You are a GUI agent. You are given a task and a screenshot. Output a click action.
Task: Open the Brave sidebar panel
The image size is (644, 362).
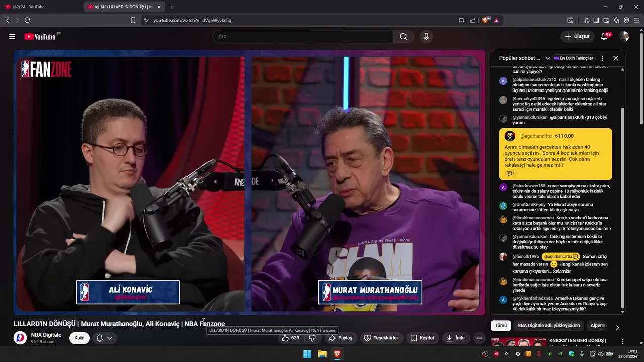click(596, 20)
